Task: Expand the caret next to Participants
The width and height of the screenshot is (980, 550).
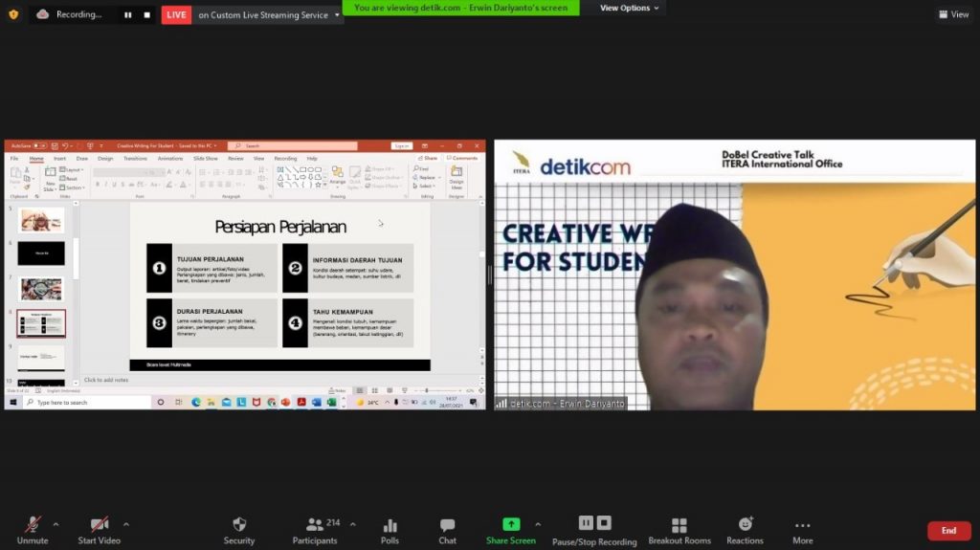Action: pos(352,524)
